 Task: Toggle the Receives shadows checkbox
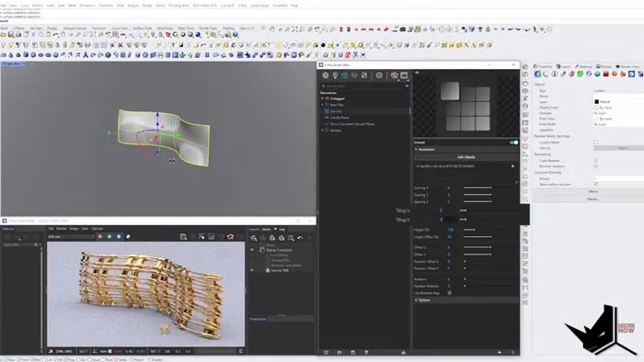point(596,166)
